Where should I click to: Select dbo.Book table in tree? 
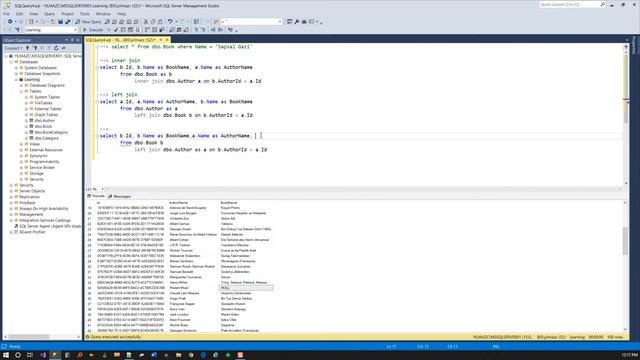point(43,127)
